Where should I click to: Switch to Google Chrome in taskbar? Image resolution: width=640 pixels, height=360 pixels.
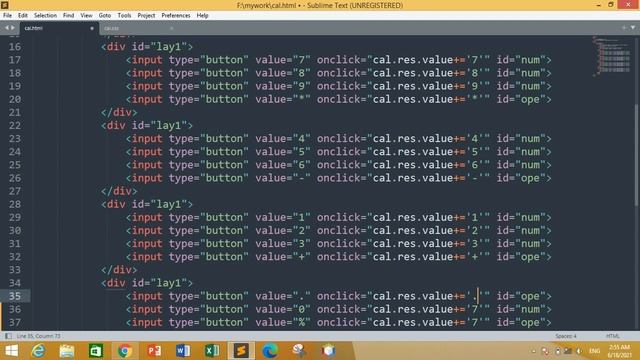click(x=125, y=351)
